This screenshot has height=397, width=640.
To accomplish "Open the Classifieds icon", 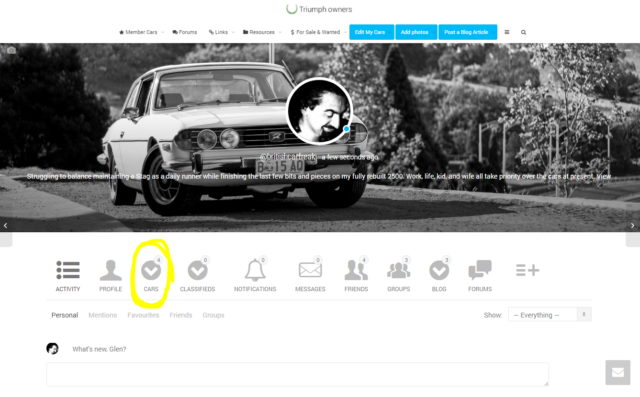I will pos(198,270).
